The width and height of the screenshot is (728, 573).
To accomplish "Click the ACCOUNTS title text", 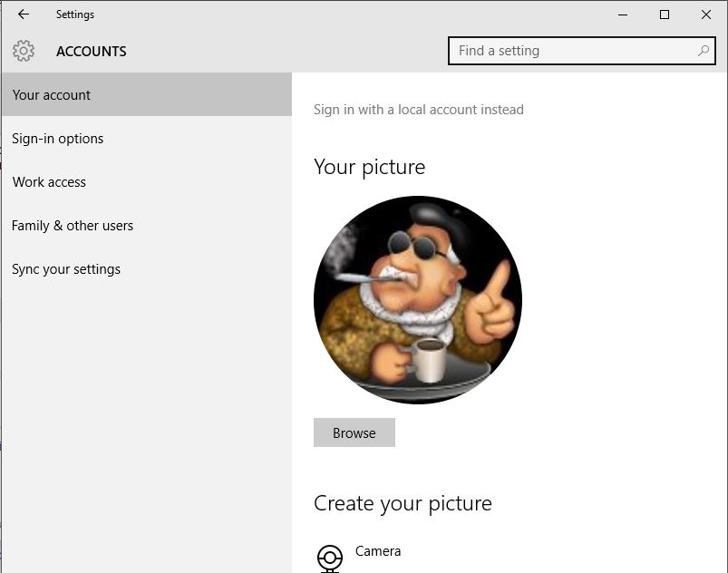I will pos(92,51).
